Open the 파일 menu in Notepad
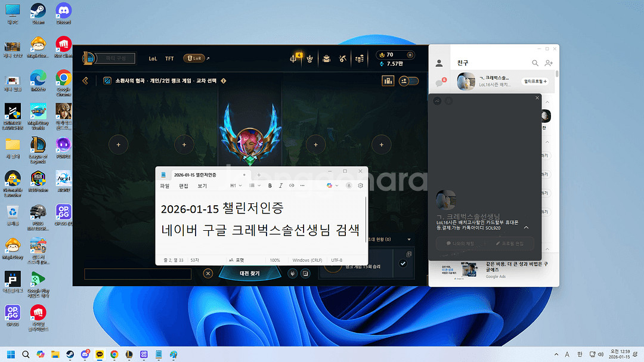The image size is (644, 362). (165, 185)
